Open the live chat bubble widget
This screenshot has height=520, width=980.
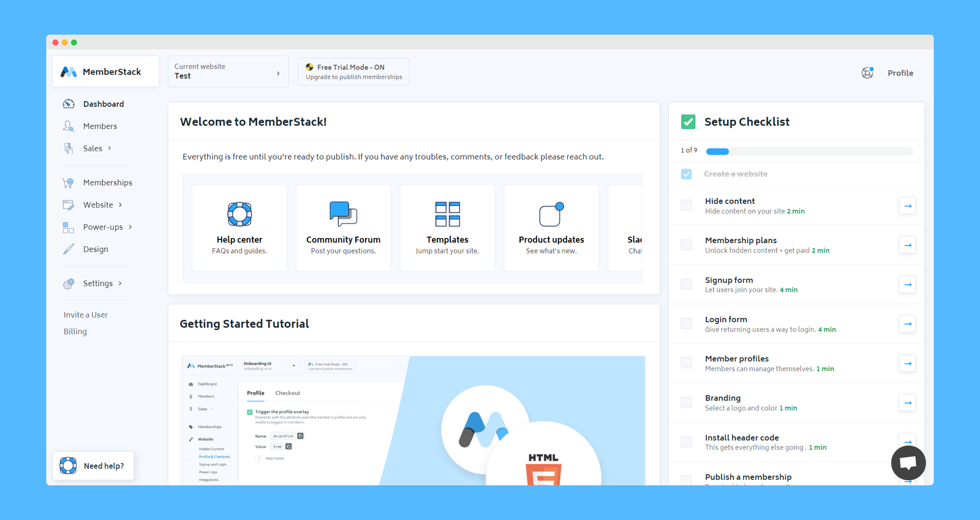pos(908,462)
